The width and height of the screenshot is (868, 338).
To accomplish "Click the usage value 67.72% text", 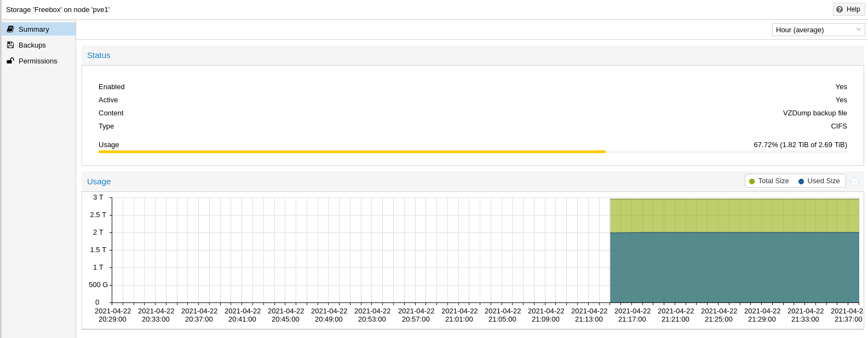I will (x=800, y=144).
